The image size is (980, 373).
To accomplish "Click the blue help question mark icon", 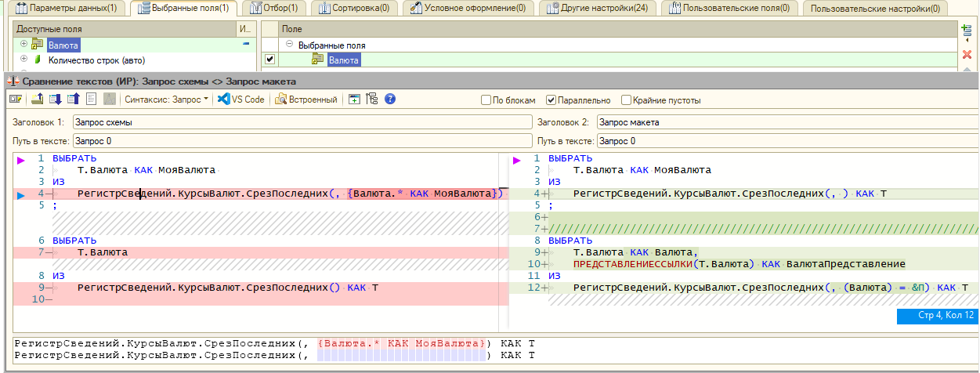I will click(x=390, y=100).
